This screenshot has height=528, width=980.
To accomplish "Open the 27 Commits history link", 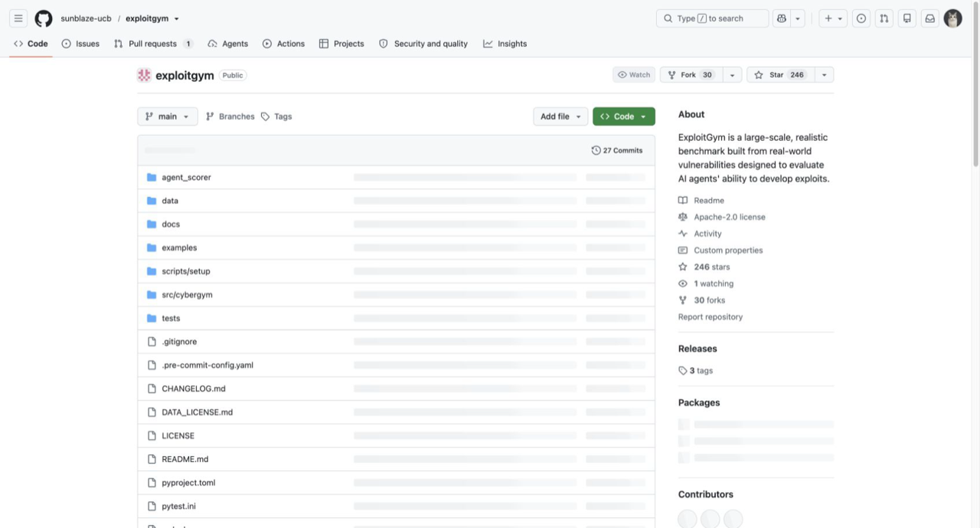I will click(617, 150).
